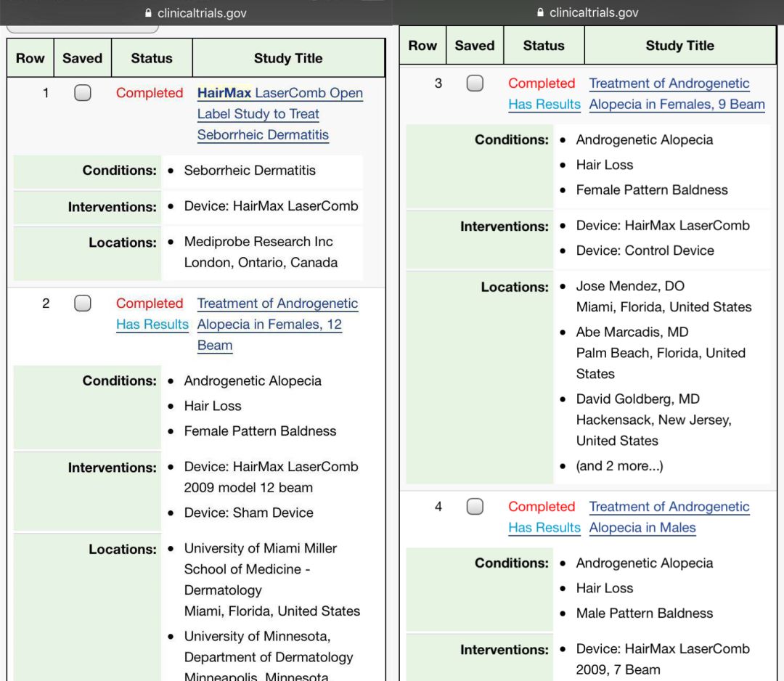Click the Row column header in left table
This screenshot has height=681, width=784.
30,58
